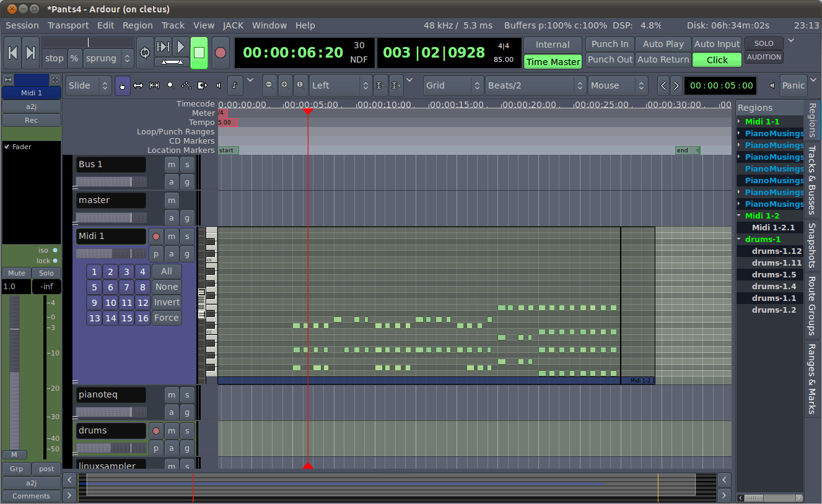Select the zoom (magnifier) tool
This screenshot has width=822, height=504.
pos(170,85)
